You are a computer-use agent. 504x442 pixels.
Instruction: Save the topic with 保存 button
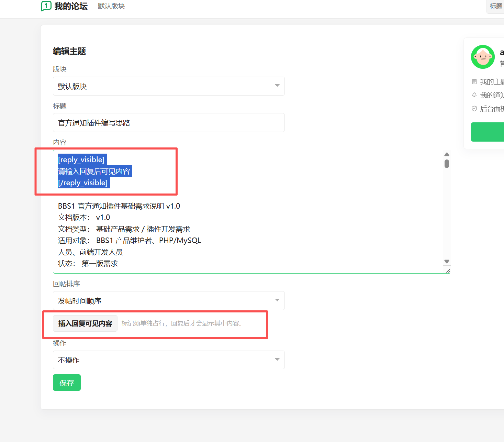click(67, 383)
